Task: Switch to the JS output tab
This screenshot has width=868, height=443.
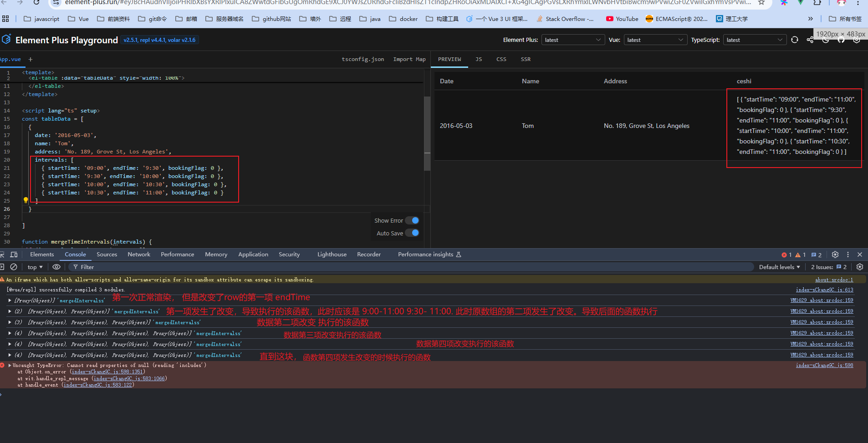Action: pos(479,59)
